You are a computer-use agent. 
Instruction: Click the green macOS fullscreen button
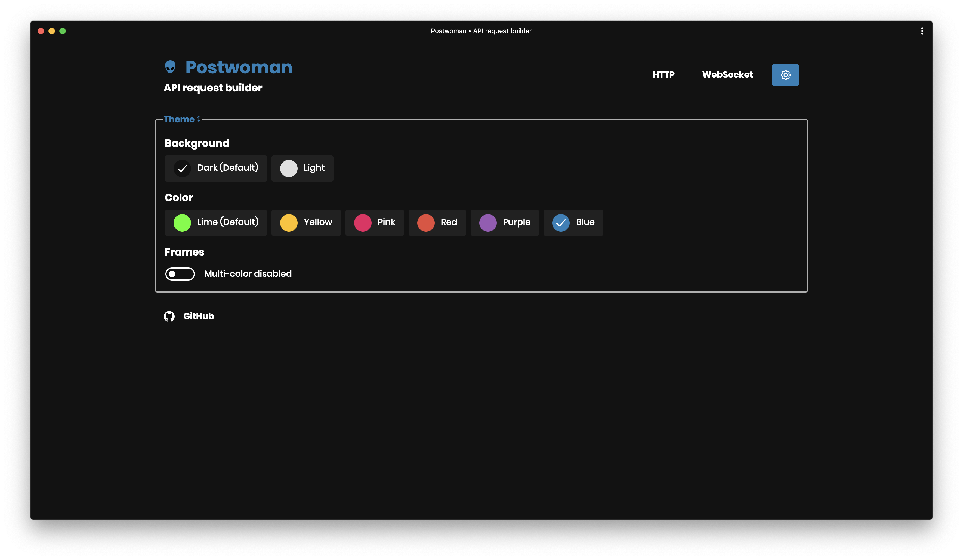[x=63, y=31]
